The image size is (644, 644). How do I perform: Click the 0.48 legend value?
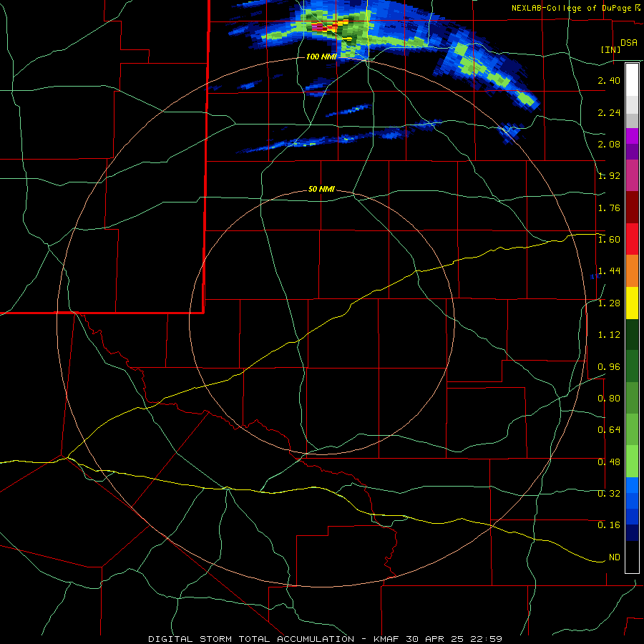click(609, 462)
